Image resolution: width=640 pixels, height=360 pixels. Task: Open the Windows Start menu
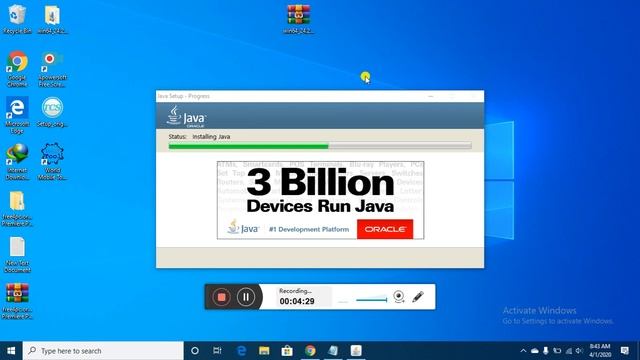(x=11, y=351)
